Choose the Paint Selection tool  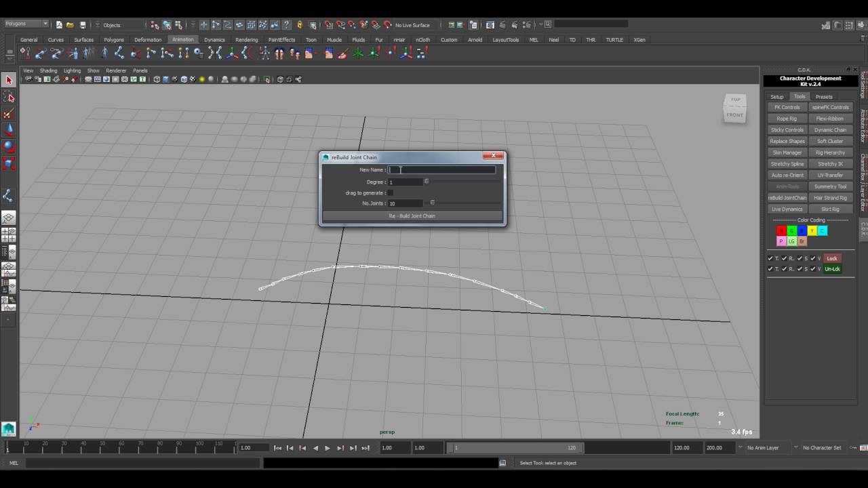click(x=9, y=114)
